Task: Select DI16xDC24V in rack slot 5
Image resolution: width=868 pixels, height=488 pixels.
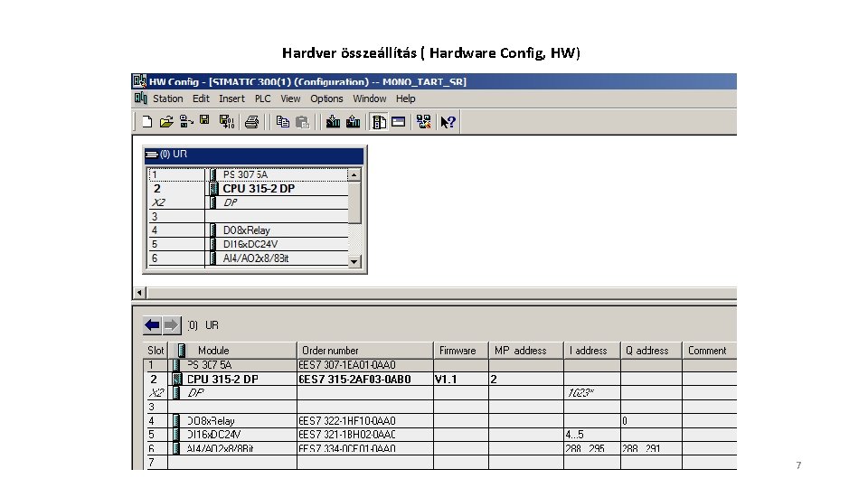Action: 248,244
